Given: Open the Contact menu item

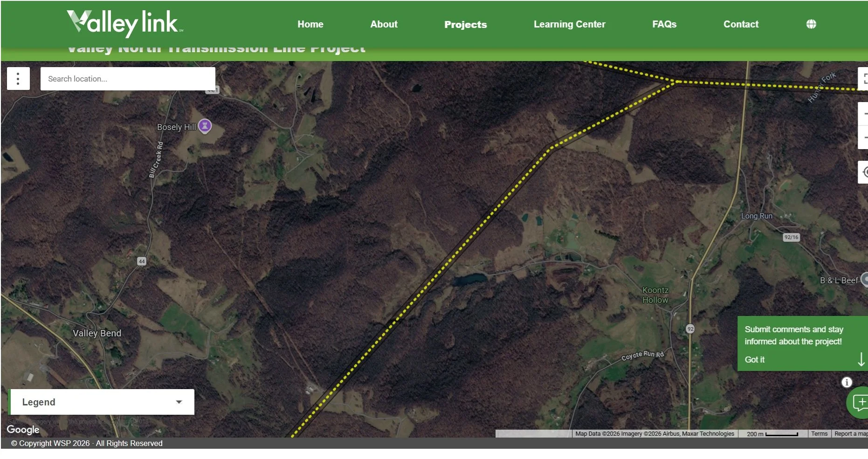Looking at the screenshot, I should 741,24.
